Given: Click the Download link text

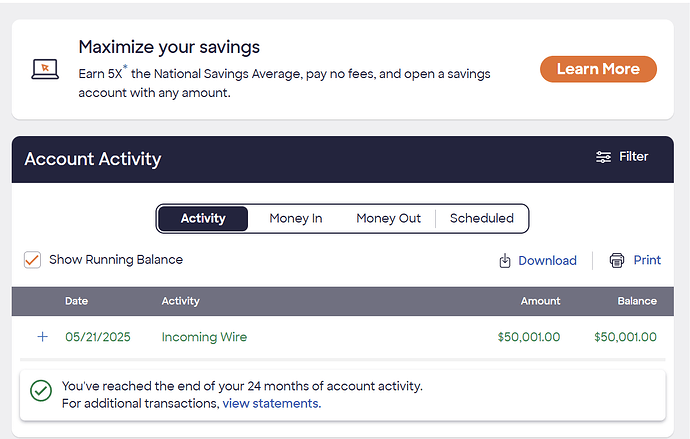Looking at the screenshot, I should point(547,260).
